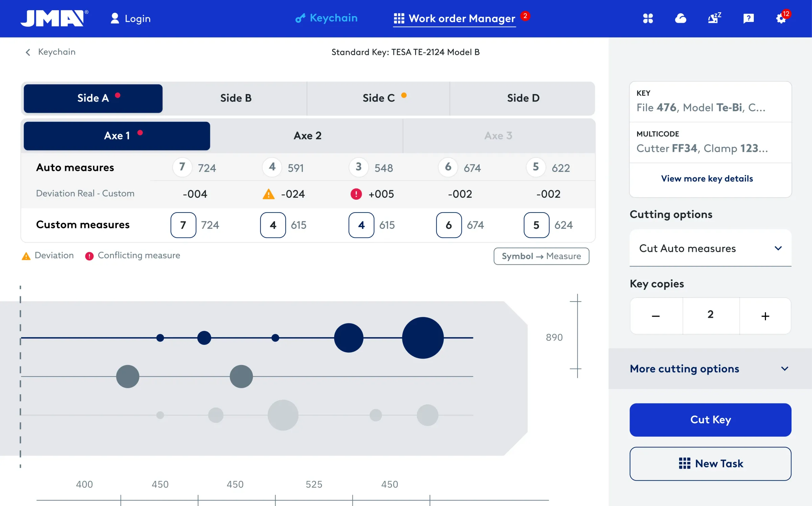Viewport: 812px width, 506px height.
Task: Expand More cutting options
Action: (x=709, y=369)
